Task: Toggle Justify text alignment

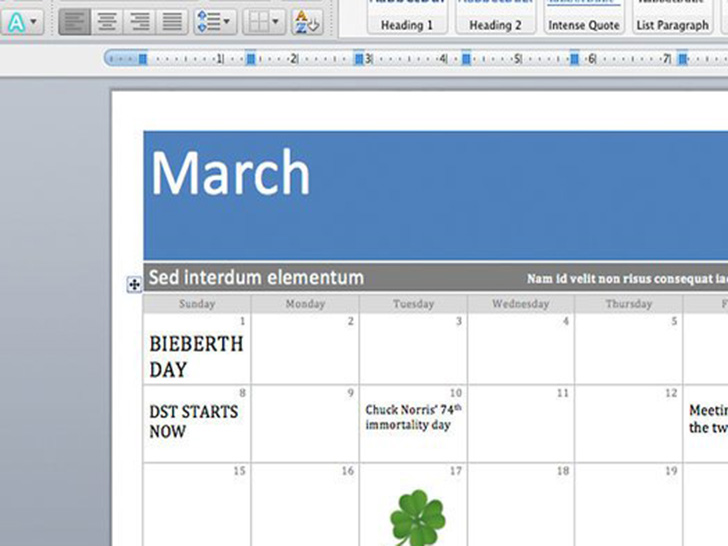Action: (172, 21)
